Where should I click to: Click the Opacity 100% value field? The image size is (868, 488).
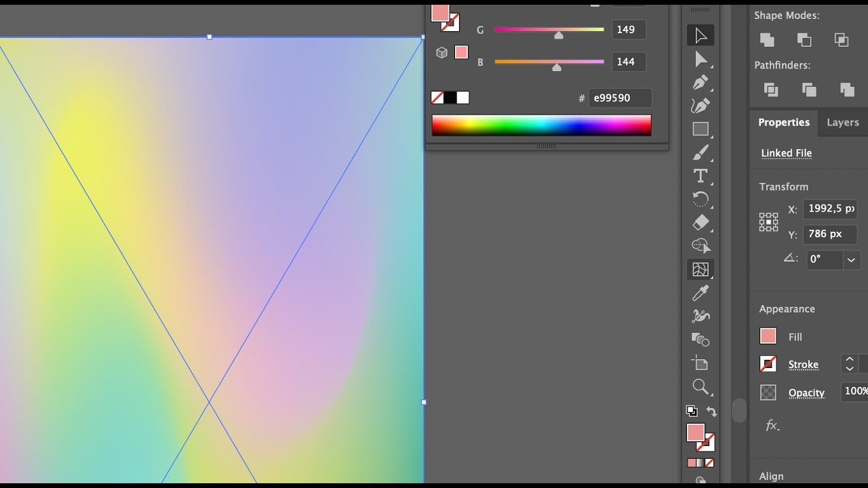coord(854,391)
